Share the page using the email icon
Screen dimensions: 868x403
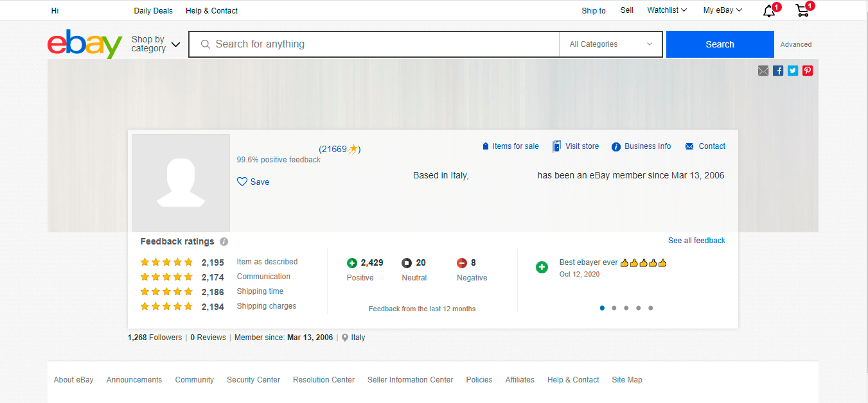[x=763, y=71]
